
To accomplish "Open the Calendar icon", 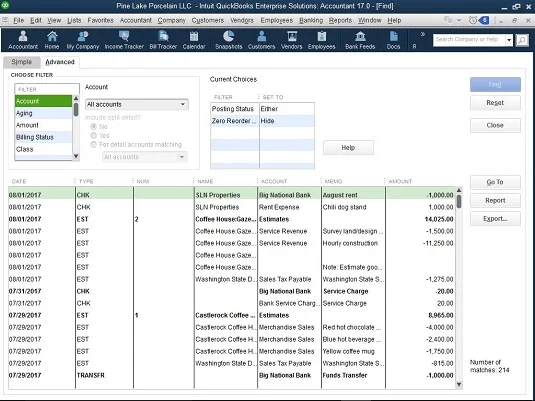I will (194, 40).
